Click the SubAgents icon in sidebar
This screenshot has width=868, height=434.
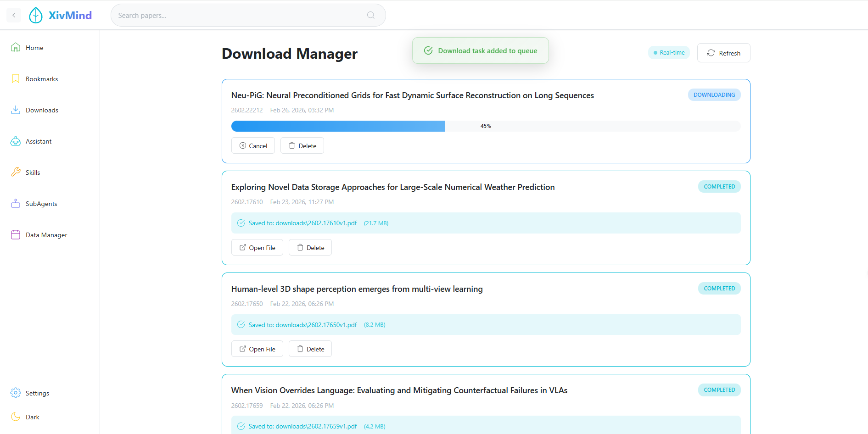pyautogui.click(x=16, y=203)
